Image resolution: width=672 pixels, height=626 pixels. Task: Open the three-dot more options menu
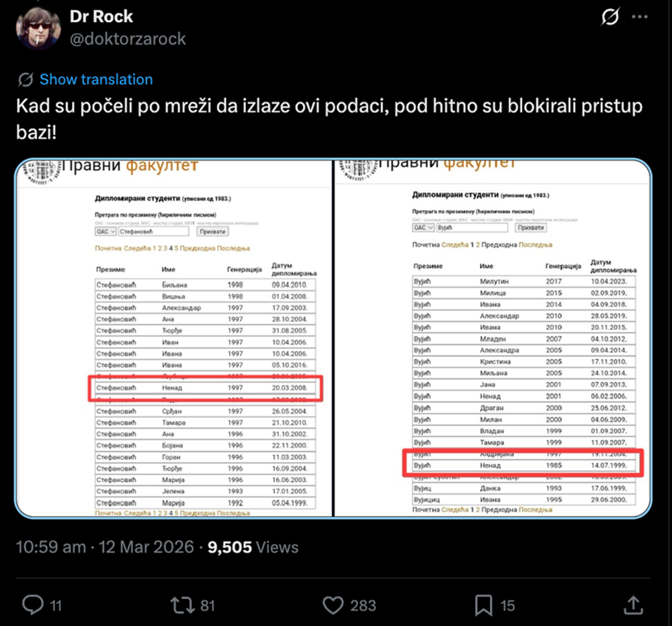tap(640, 17)
